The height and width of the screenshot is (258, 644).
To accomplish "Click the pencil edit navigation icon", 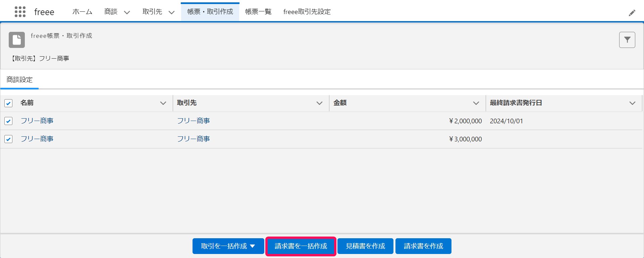I will click(632, 13).
